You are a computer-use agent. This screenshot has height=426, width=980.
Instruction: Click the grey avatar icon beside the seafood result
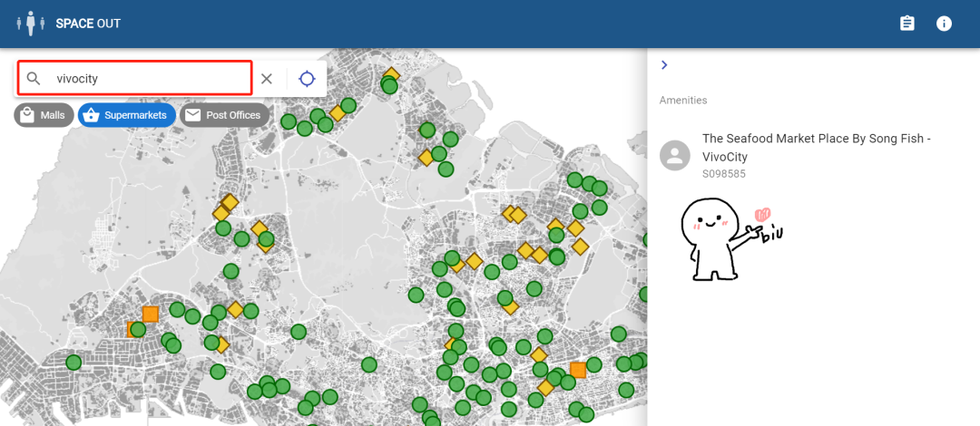pyautogui.click(x=674, y=155)
